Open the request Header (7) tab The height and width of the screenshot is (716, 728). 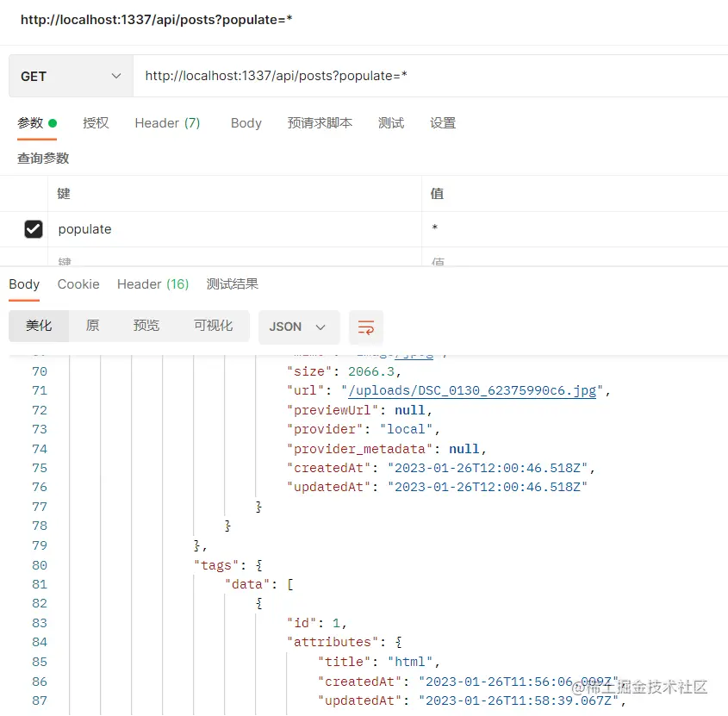(x=167, y=123)
